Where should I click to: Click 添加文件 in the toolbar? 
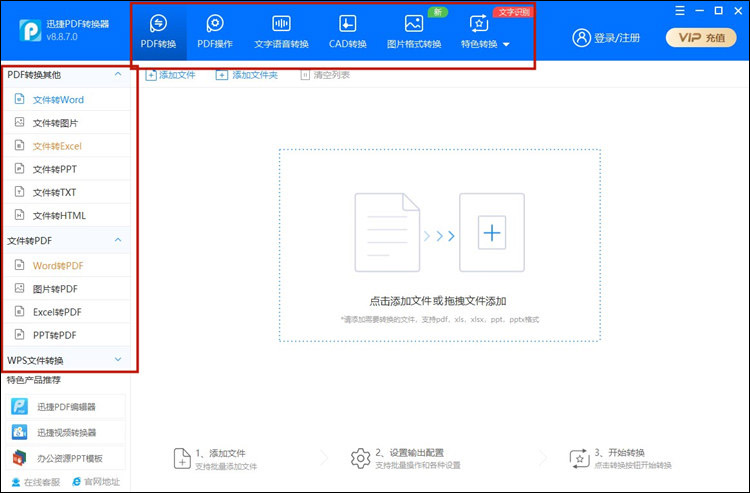(170, 75)
